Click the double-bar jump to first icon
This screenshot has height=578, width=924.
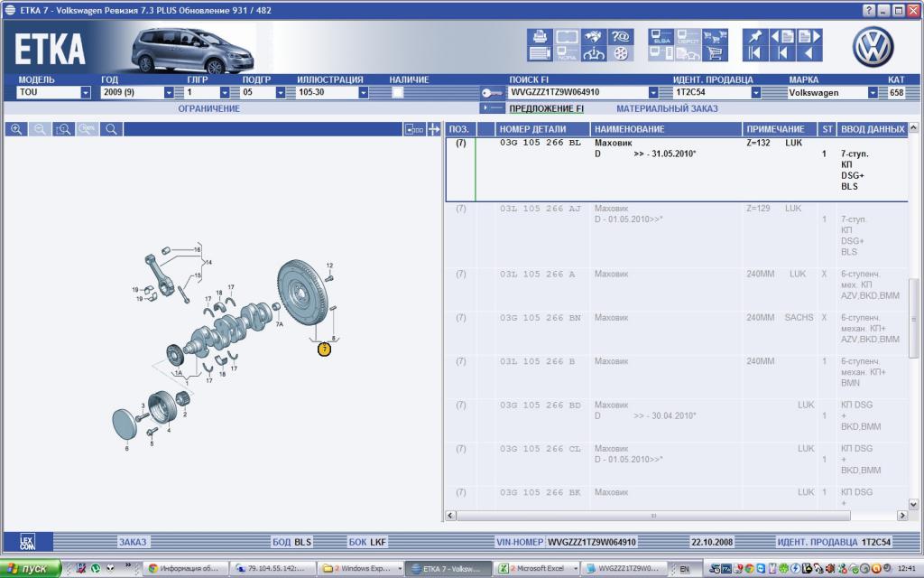[x=755, y=53]
